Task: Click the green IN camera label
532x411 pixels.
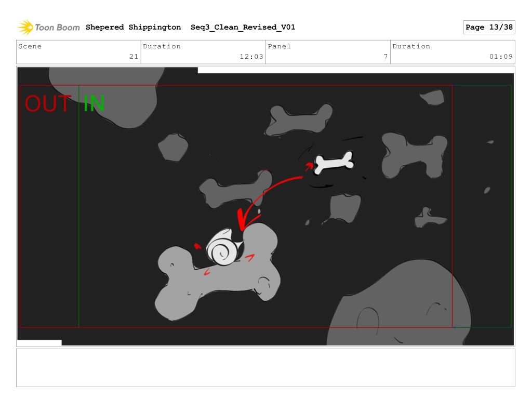Action: click(x=94, y=104)
